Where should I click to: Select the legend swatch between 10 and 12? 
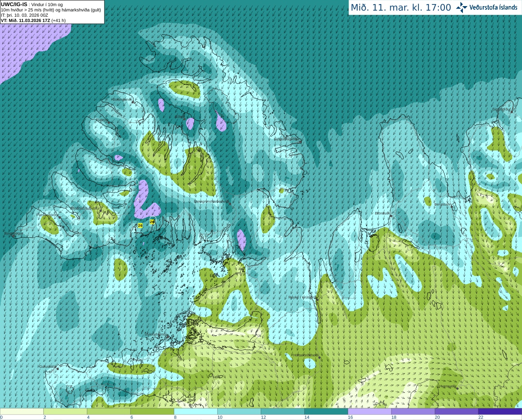[239, 411]
